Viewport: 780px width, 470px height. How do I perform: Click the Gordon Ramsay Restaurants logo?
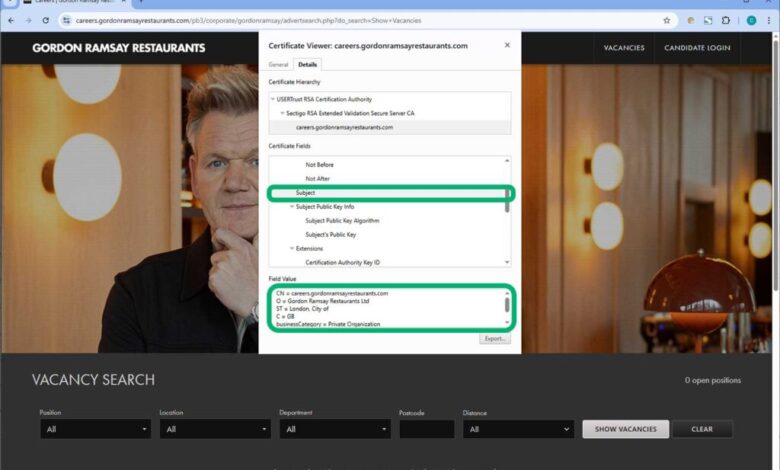(118, 48)
